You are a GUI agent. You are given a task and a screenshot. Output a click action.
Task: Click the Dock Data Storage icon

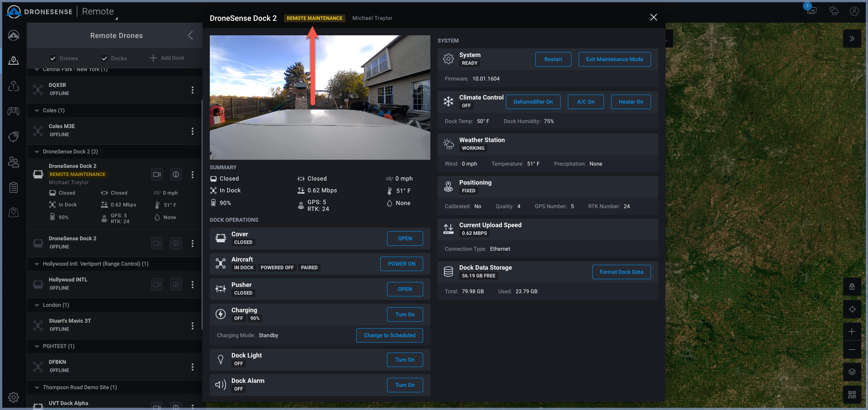448,272
